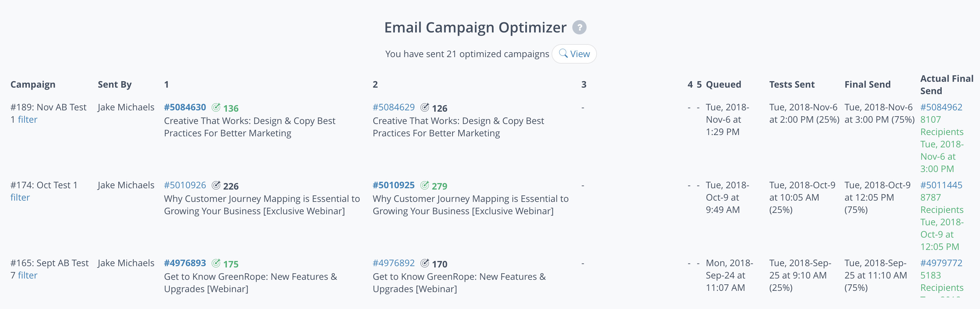Click the magnifier icon in View button

(x=563, y=53)
